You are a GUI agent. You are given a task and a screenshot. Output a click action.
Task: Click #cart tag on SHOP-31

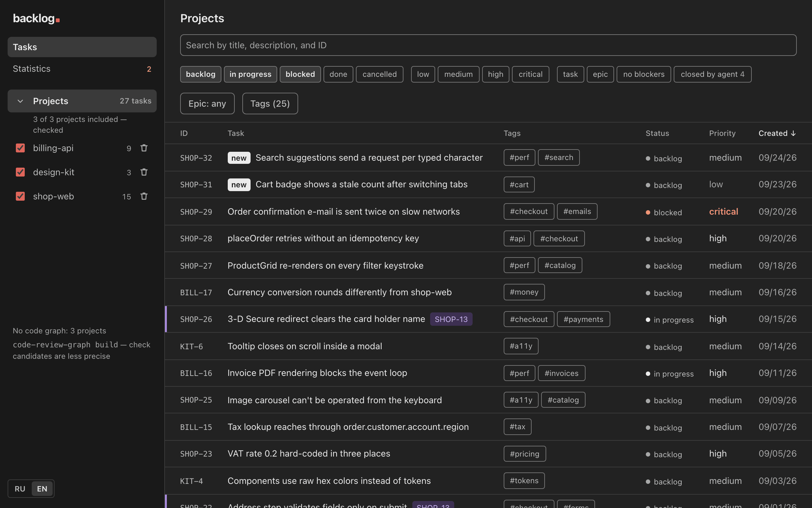[519, 184]
